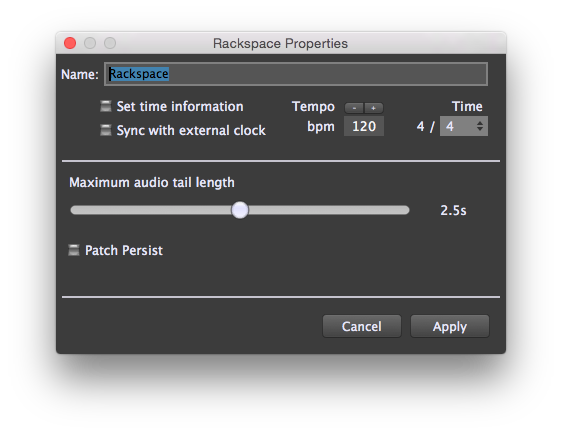Click the tempo plus button
This screenshot has width=562, height=434.
(x=373, y=108)
